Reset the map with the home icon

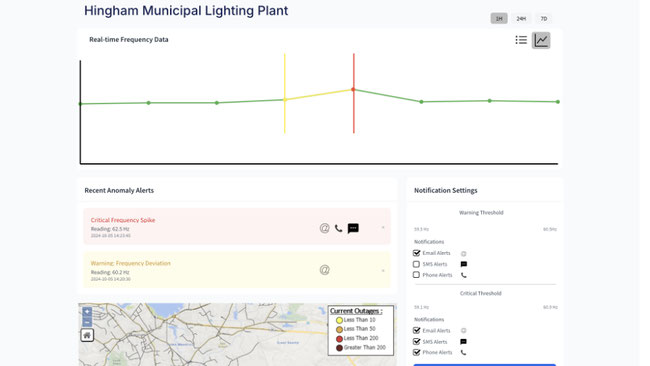click(x=87, y=335)
